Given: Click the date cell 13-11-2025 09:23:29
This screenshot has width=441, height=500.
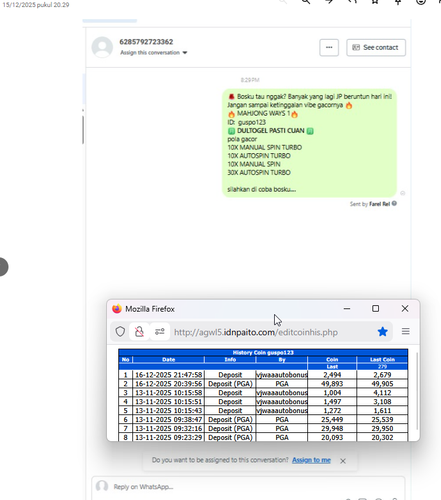Looking at the screenshot, I should pyautogui.click(x=169, y=437).
